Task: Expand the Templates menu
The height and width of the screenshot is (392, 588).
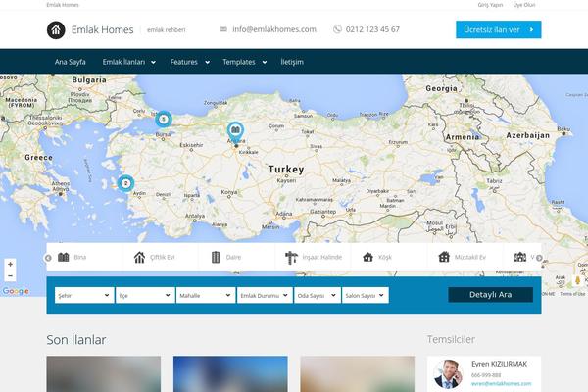Action: pyautogui.click(x=245, y=62)
